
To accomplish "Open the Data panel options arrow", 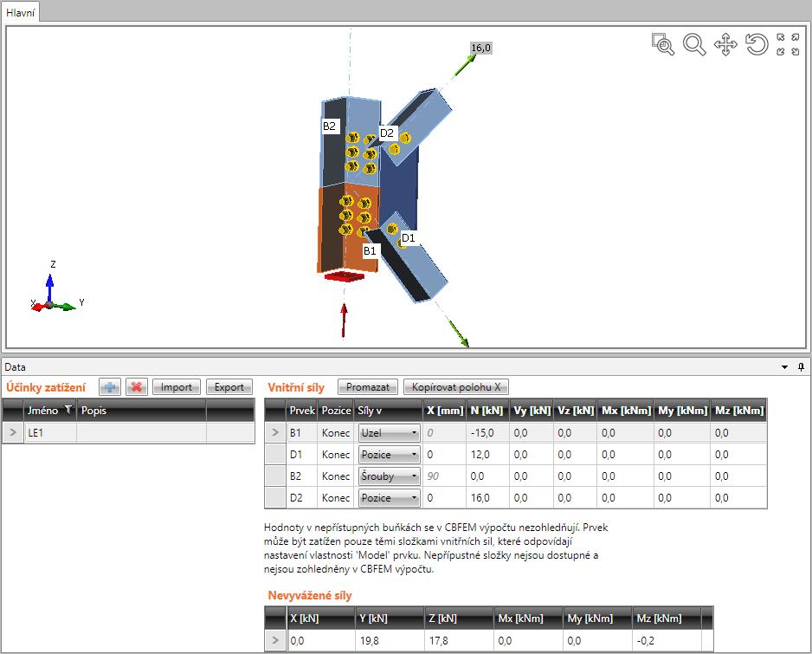I will click(785, 367).
